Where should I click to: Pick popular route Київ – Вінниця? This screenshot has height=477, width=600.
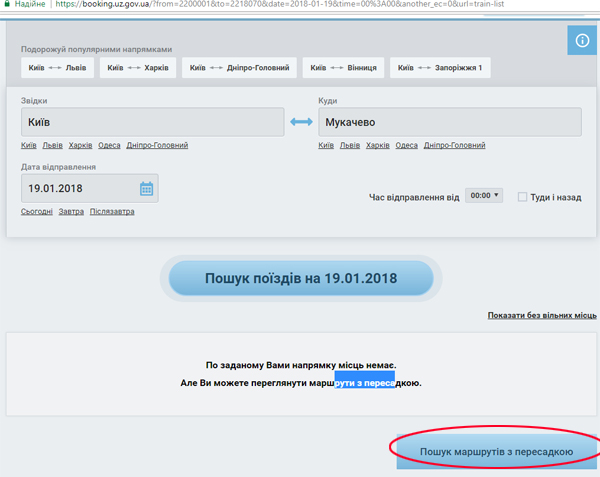coord(343,68)
